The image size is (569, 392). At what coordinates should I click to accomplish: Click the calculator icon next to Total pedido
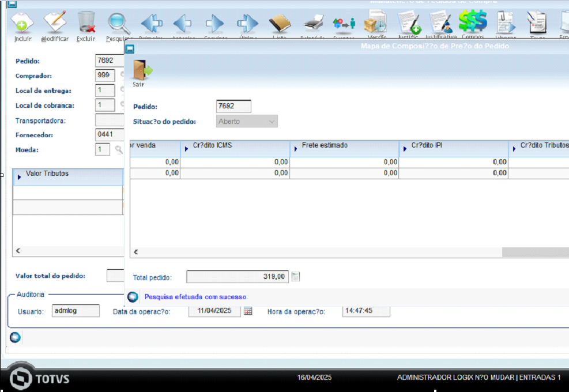point(295,276)
